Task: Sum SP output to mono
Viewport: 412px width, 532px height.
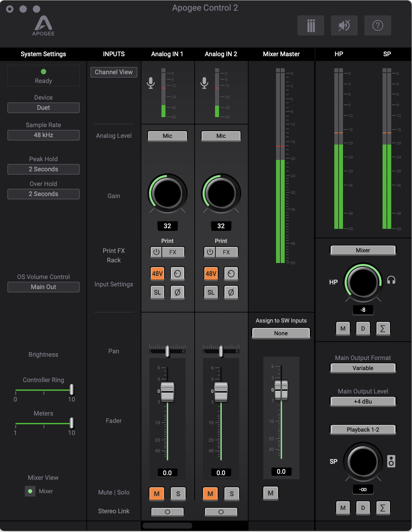Action: (383, 508)
